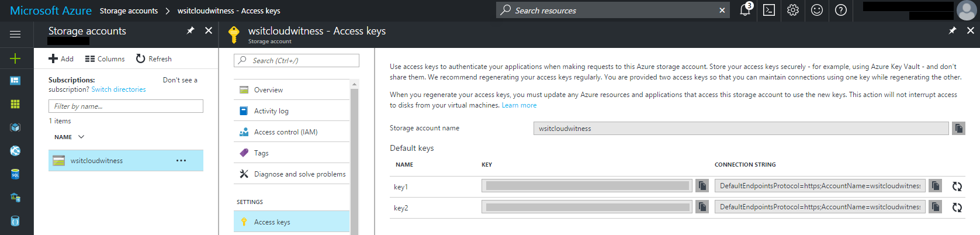Click the green plus New resource icon
Screen dimensions: 980x235
(15, 58)
